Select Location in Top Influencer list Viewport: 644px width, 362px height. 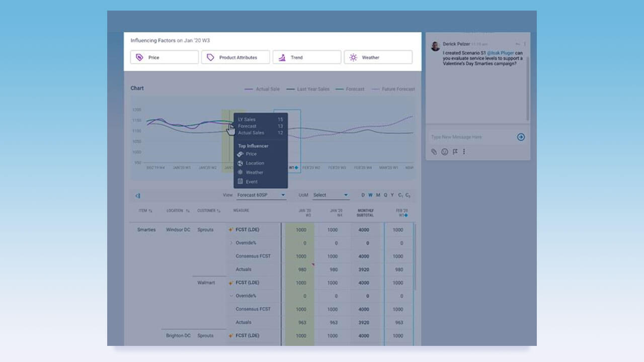click(x=255, y=163)
